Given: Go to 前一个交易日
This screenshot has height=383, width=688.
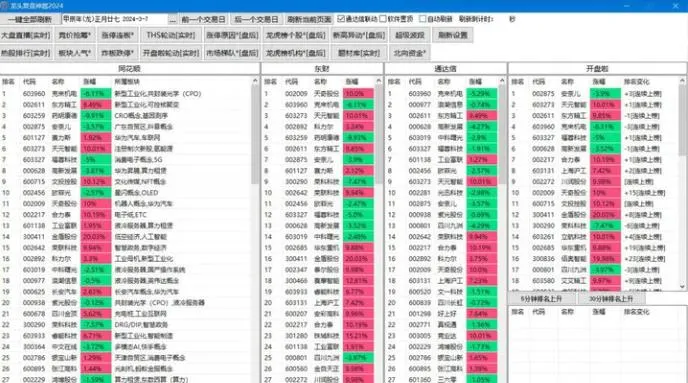Looking at the screenshot, I should [x=203, y=19].
